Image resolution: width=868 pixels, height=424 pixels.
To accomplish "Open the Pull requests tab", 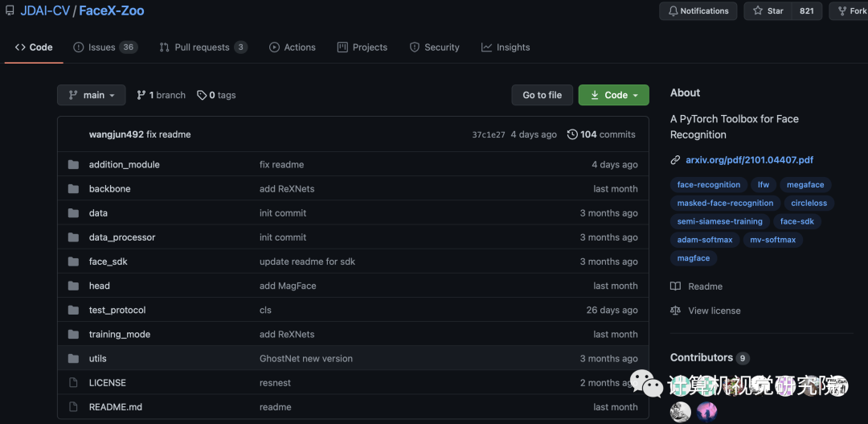I will 203,47.
